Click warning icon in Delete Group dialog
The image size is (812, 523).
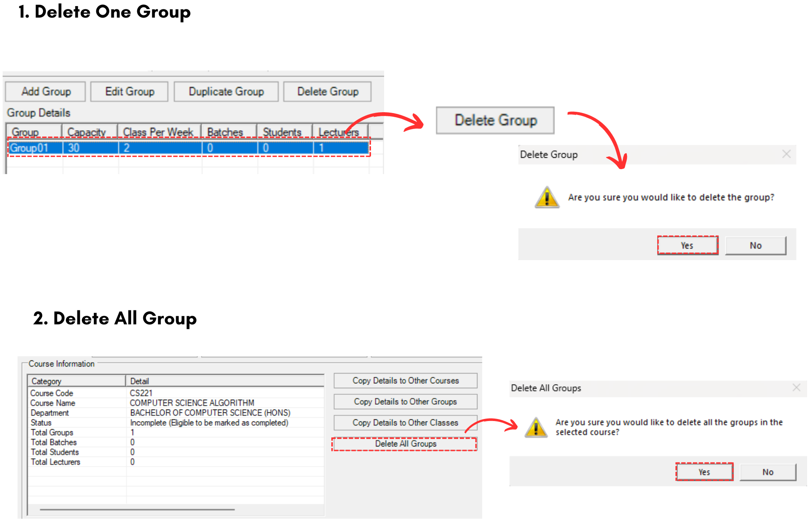point(547,197)
